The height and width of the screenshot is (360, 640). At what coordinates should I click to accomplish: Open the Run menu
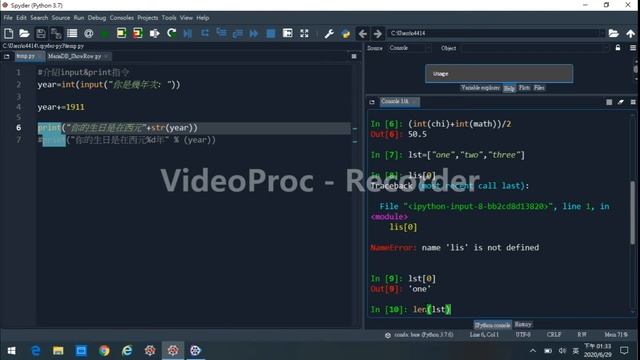coord(79,18)
